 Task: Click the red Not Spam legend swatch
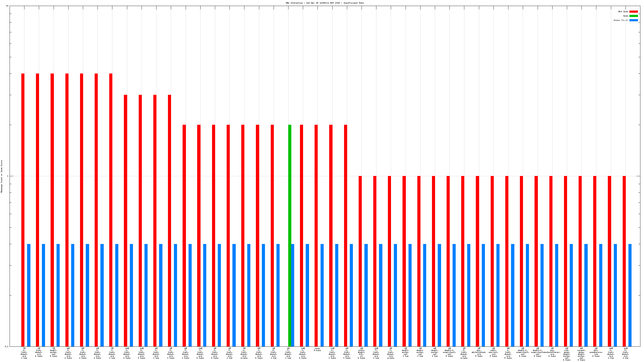[x=633, y=11]
